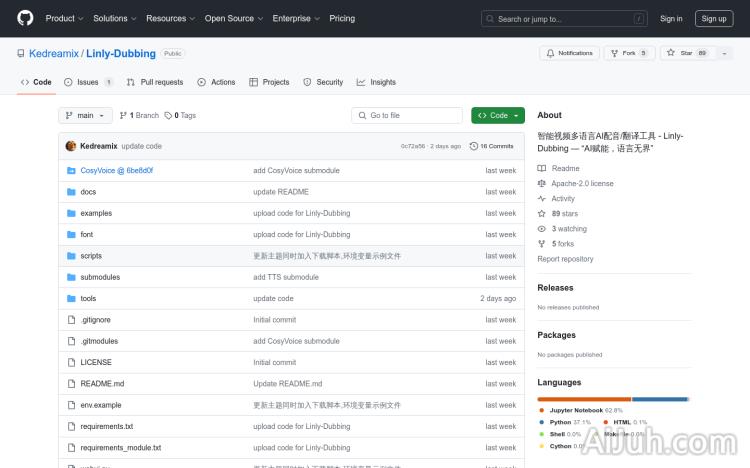Viewport: 750px width, 468px height.
Task: Open the 1 Branch list
Action: pos(139,115)
